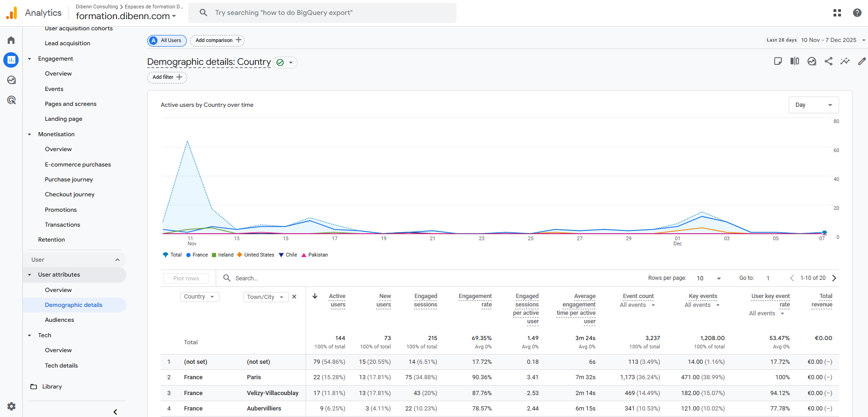
Task: Open the Rows per page dropdown
Action: point(709,278)
